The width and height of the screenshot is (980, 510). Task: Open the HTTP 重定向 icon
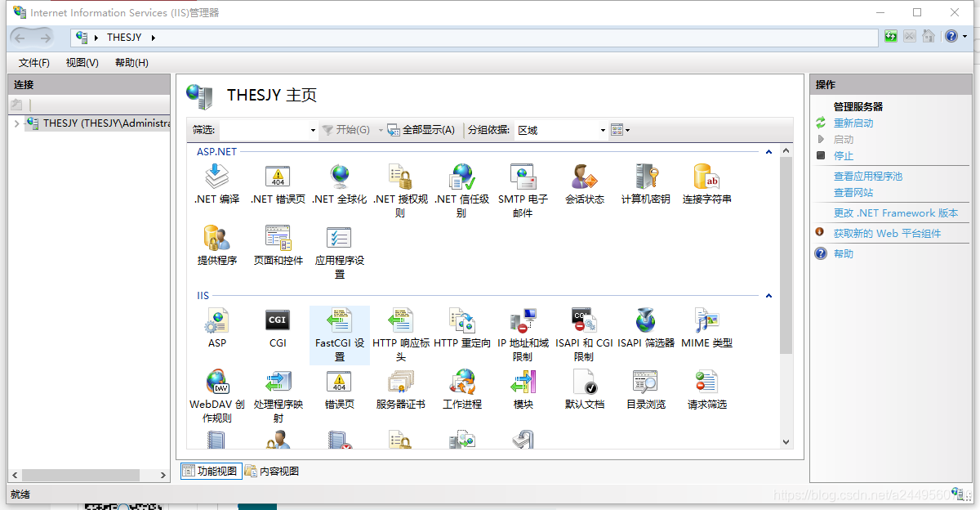tap(461, 329)
